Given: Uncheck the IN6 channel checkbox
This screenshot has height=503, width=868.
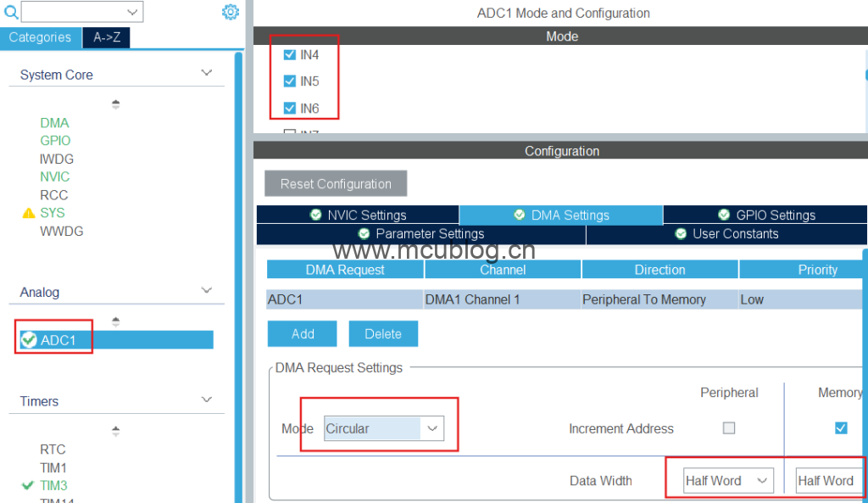Looking at the screenshot, I should [x=290, y=109].
